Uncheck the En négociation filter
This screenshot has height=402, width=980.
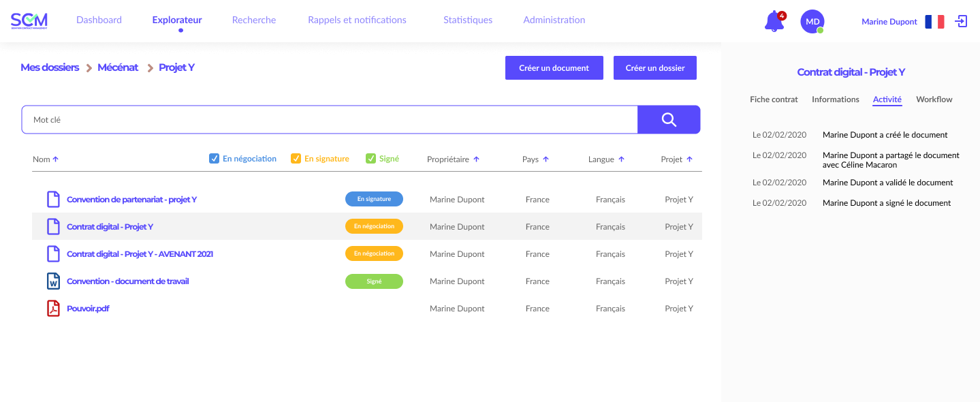214,158
